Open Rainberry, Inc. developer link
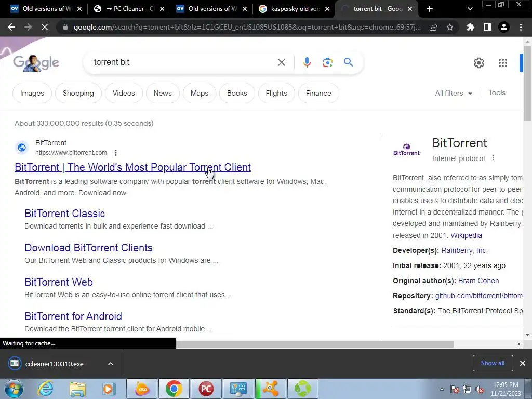 [x=464, y=250]
